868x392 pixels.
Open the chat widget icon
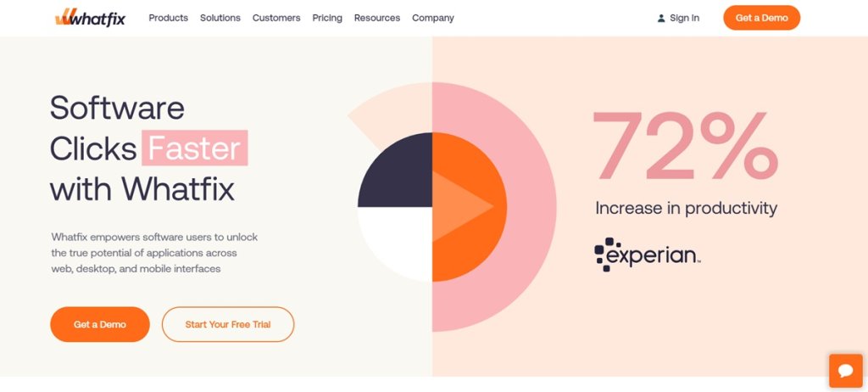846,371
